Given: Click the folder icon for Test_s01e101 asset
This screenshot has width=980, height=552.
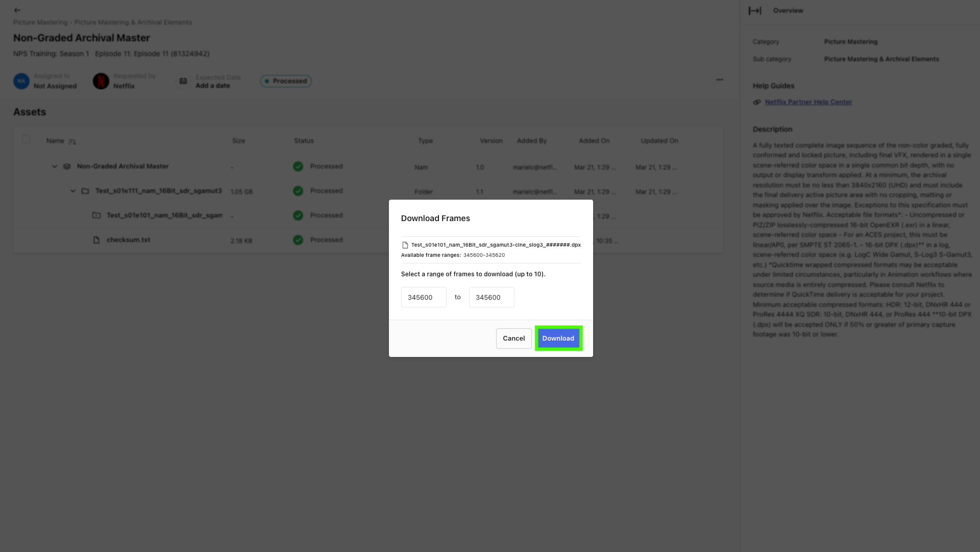Looking at the screenshot, I should pyautogui.click(x=96, y=215).
